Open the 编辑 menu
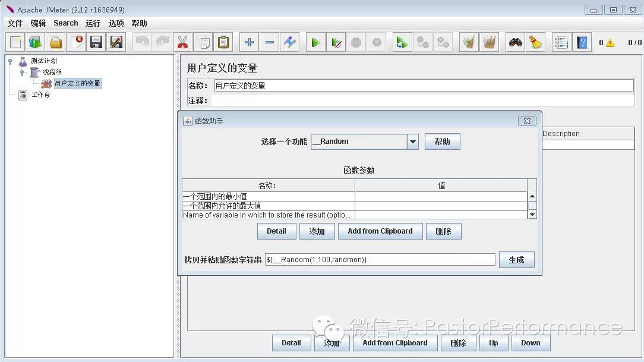Image resolution: width=644 pixels, height=362 pixels. point(38,23)
